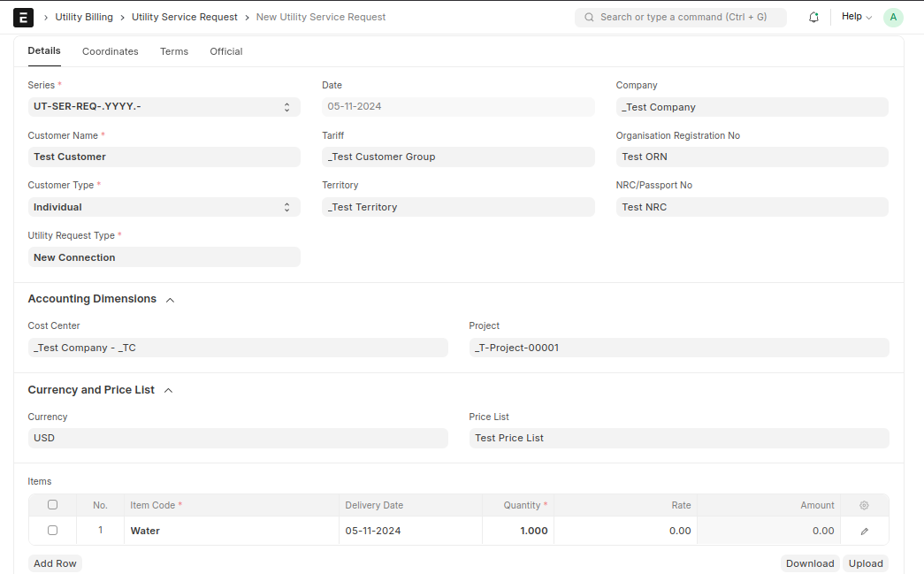
Task: Open the Help dropdown menu
Action: [856, 17]
